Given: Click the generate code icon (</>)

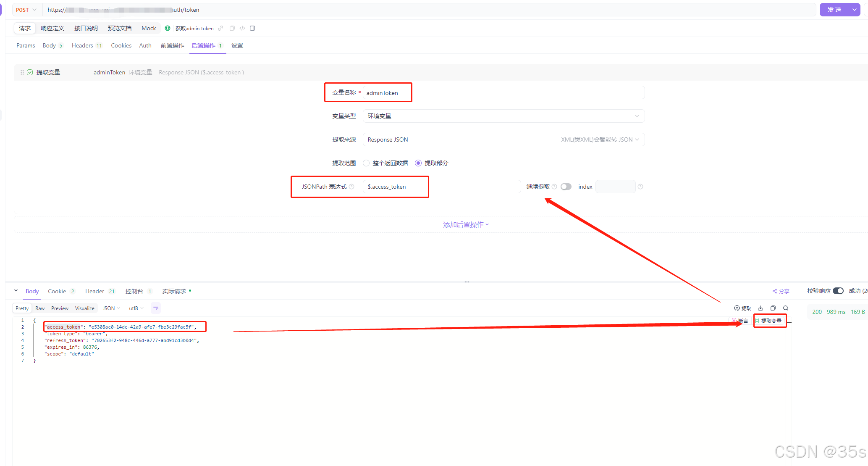Looking at the screenshot, I should point(242,28).
